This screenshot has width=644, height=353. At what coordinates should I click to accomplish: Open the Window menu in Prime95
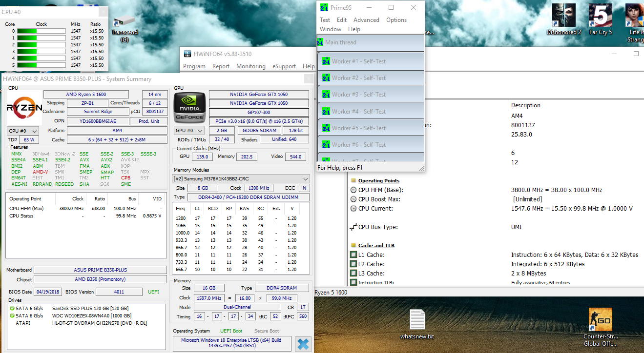point(331,29)
